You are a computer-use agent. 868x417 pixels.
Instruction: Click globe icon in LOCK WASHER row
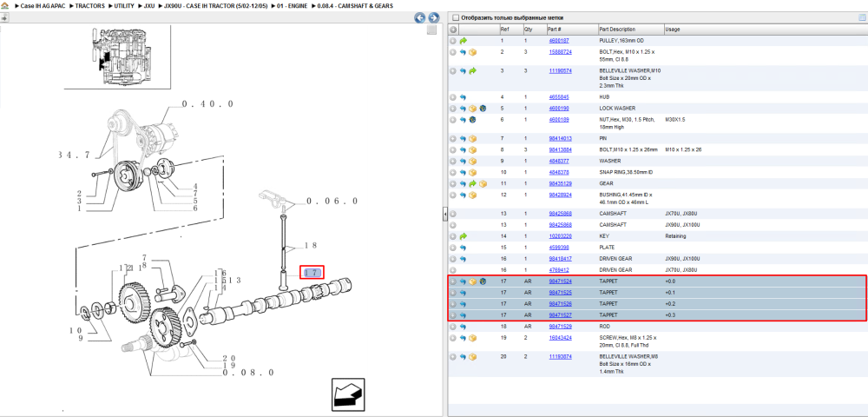[x=482, y=109]
